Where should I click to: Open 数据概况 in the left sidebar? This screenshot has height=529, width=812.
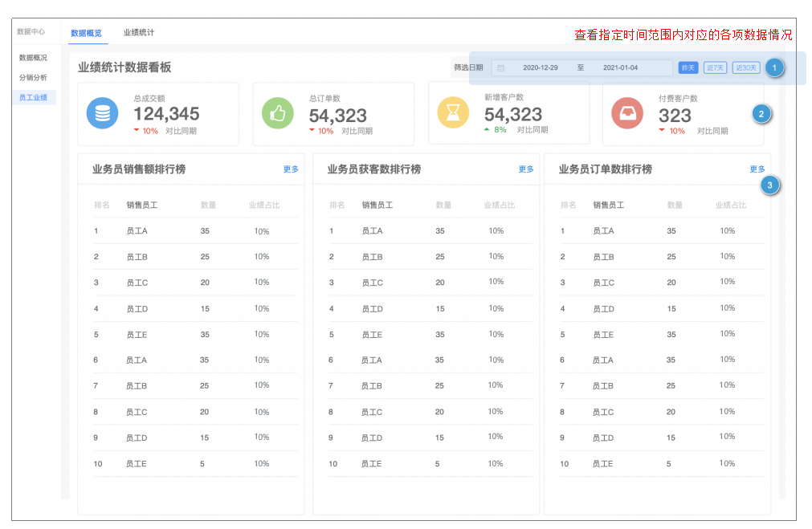click(x=33, y=58)
